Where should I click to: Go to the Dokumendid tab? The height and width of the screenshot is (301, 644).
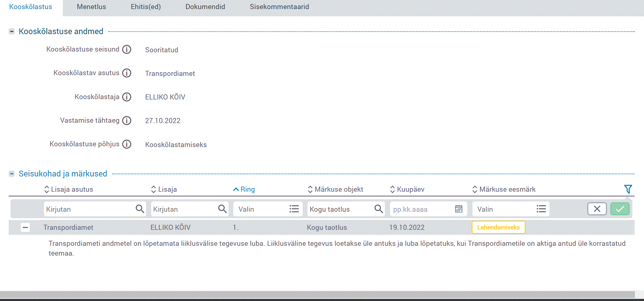[205, 7]
